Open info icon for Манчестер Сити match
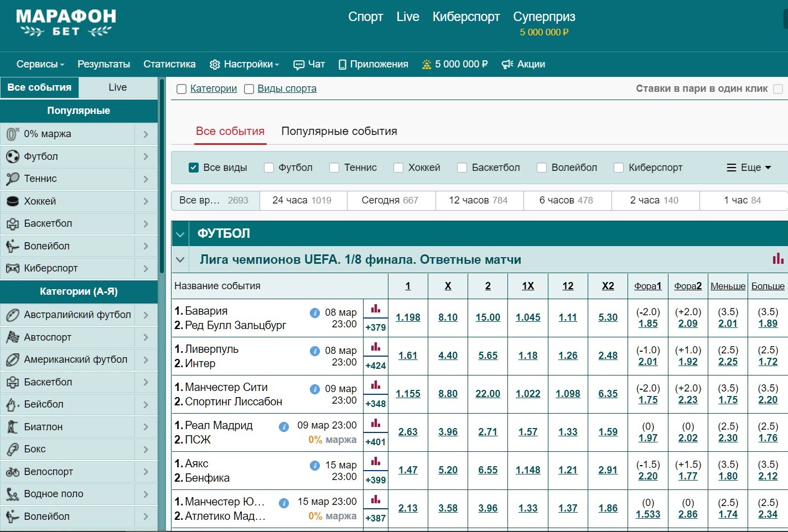Screen dimensions: 788x532 [x=315, y=389]
